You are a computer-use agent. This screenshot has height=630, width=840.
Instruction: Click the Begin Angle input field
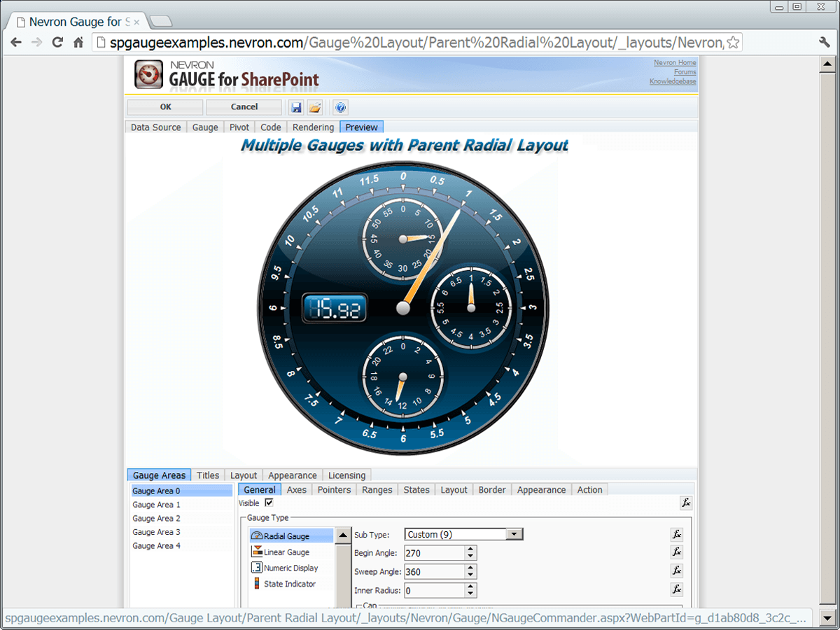(x=434, y=553)
